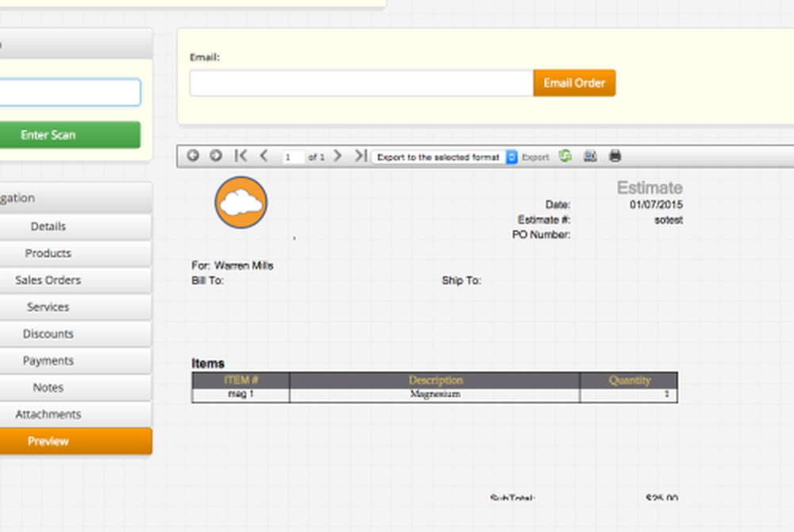Go to the next page of the preview
794x532 pixels.
click(x=337, y=156)
